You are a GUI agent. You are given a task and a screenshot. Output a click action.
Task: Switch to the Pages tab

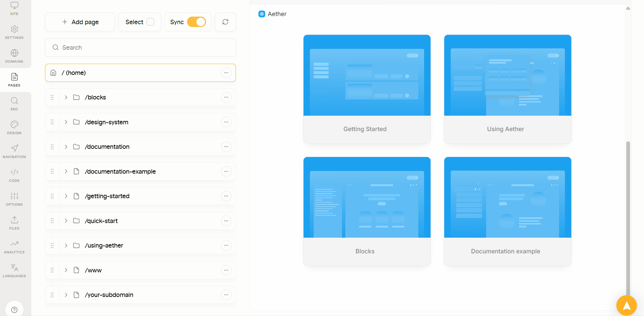click(14, 80)
